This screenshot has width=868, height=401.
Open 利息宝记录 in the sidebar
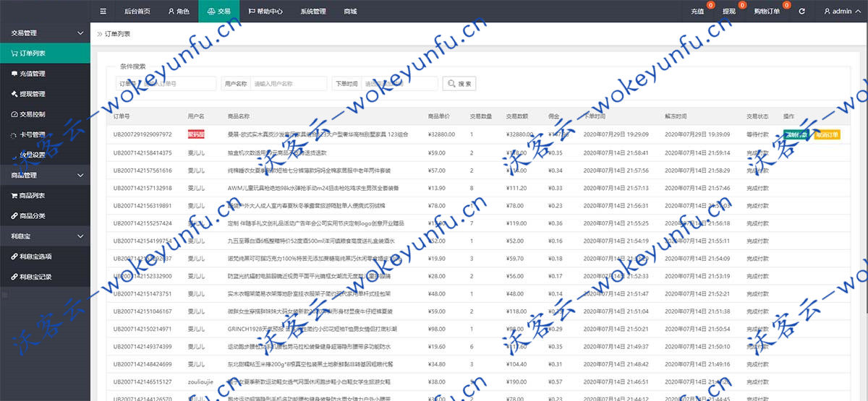45,277
